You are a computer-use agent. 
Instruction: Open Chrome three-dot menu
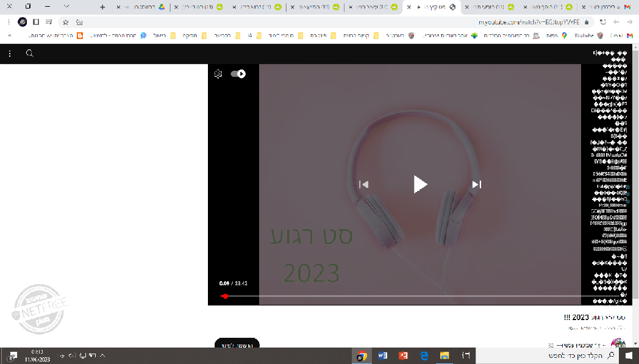[9, 22]
